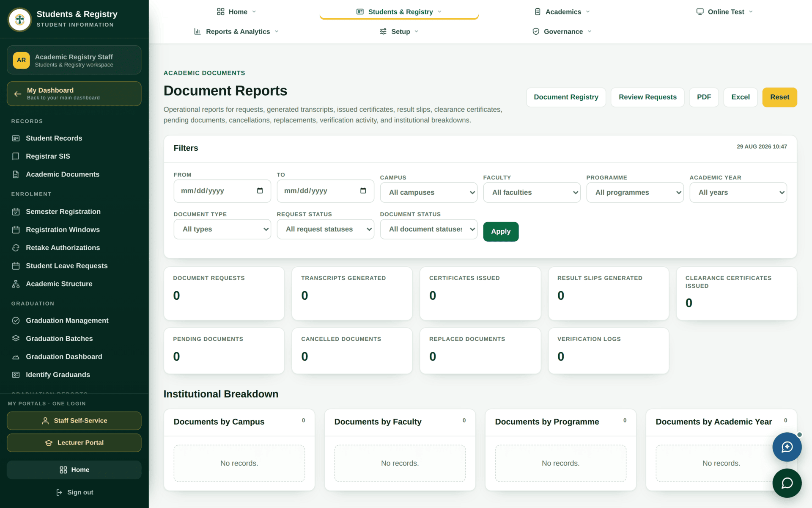
Task: Click the AR avatar badge
Action: click(x=21, y=60)
